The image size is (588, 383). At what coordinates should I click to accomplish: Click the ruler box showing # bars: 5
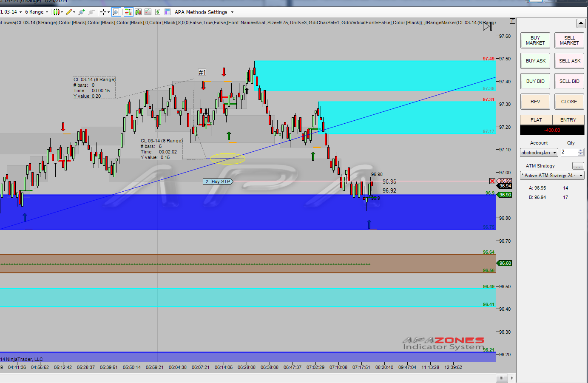(162, 149)
